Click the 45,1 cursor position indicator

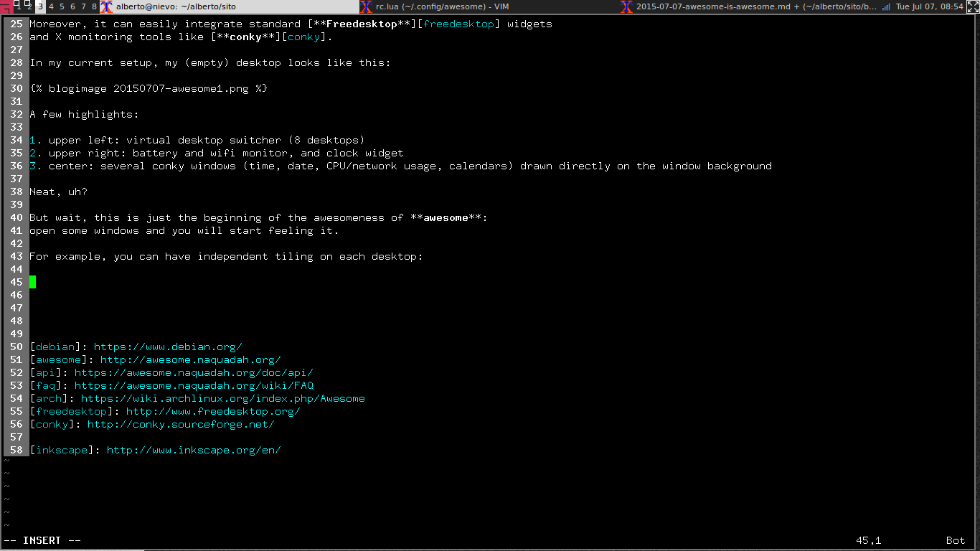pos(868,540)
